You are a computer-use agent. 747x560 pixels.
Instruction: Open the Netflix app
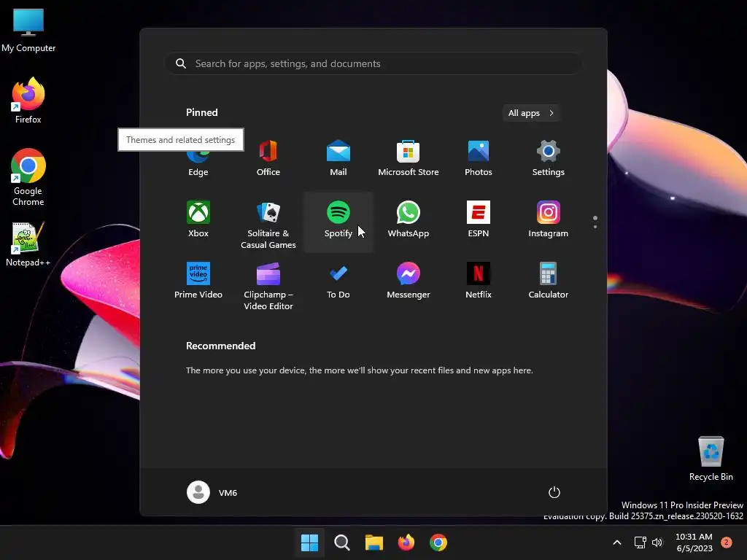[479, 281]
